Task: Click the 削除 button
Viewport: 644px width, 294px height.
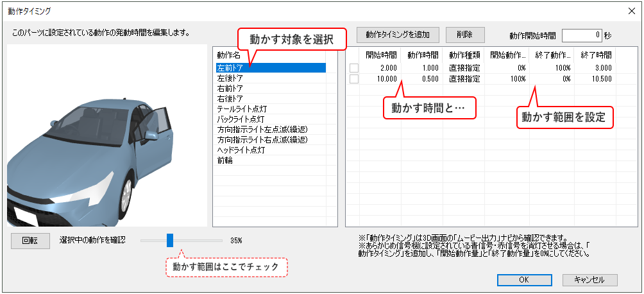Action: click(x=465, y=34)
